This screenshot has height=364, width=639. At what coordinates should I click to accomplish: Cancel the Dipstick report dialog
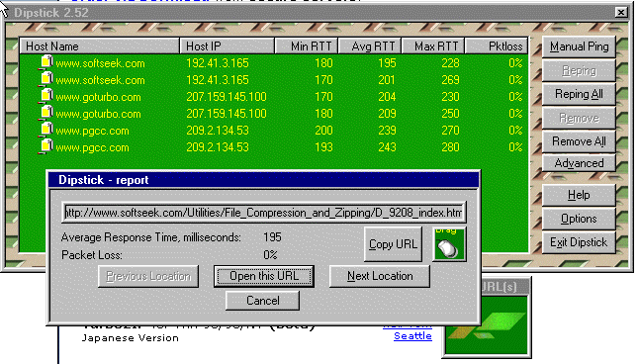tap(262, 301)
